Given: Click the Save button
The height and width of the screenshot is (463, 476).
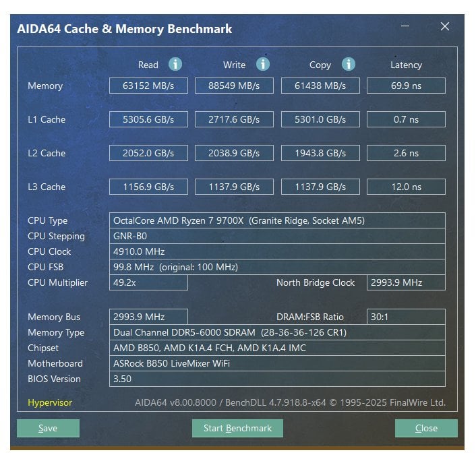Looking at the screenshot, I should 48,428.
